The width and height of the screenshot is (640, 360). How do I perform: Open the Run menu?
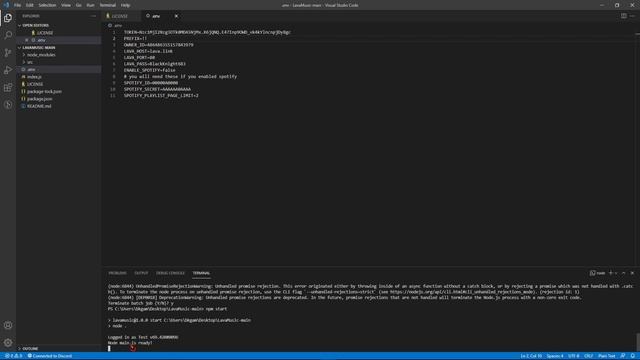point(90,5)
